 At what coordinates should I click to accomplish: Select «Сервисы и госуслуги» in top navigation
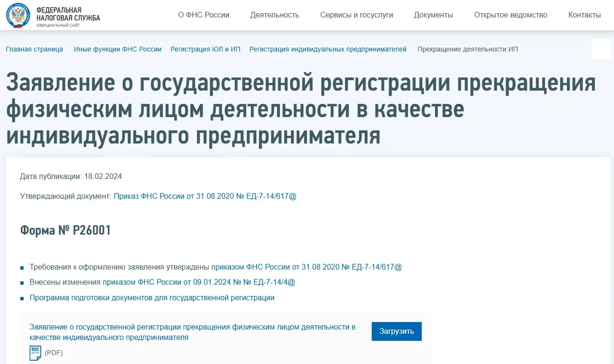point(356,15)
